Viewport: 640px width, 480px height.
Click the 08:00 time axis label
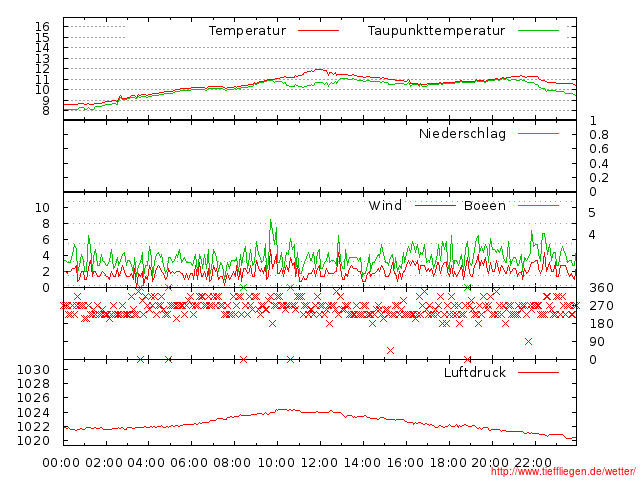(x=232, y=462)
